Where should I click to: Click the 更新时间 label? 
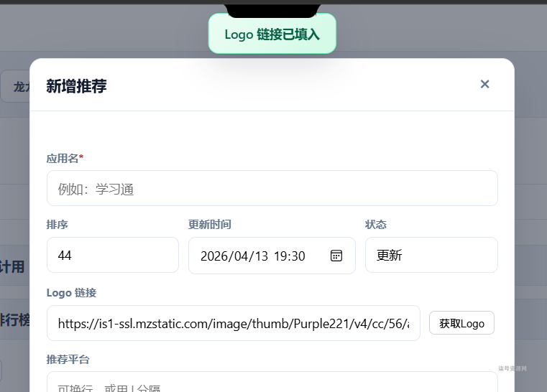[210, 225]
